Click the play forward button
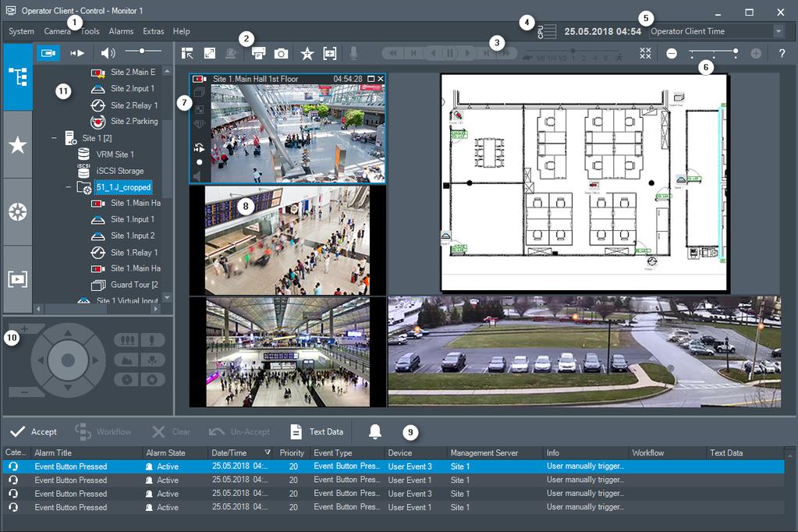The image size is (798, 532). coord(467,53)
